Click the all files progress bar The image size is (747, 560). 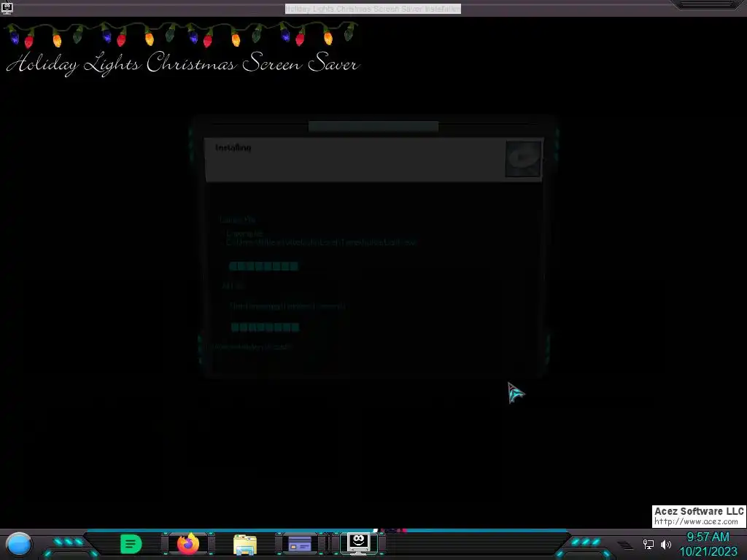pos(265,327)
